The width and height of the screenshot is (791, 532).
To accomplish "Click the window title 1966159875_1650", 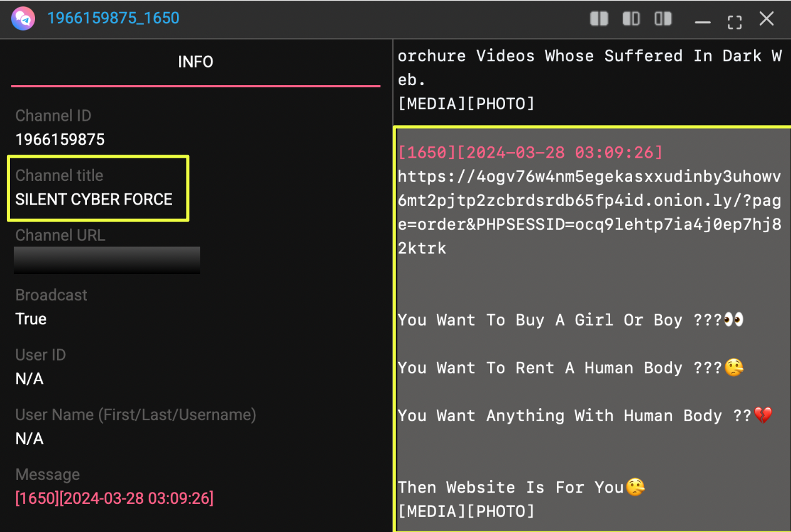I will [113, 18].
